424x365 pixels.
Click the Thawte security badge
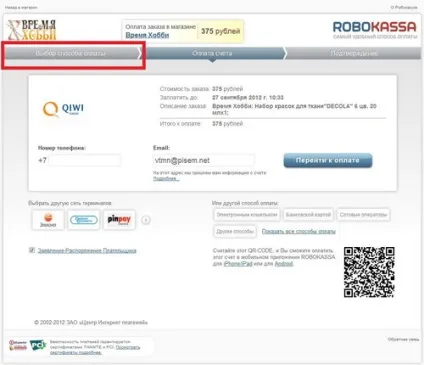(x=18, y=345)
